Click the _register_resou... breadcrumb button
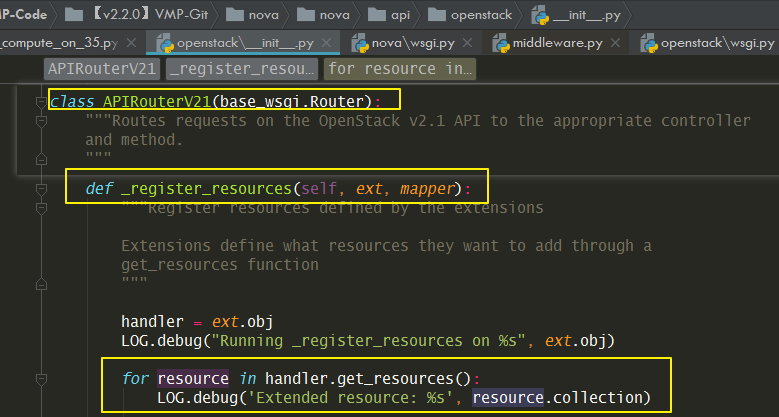 (241, 69)
